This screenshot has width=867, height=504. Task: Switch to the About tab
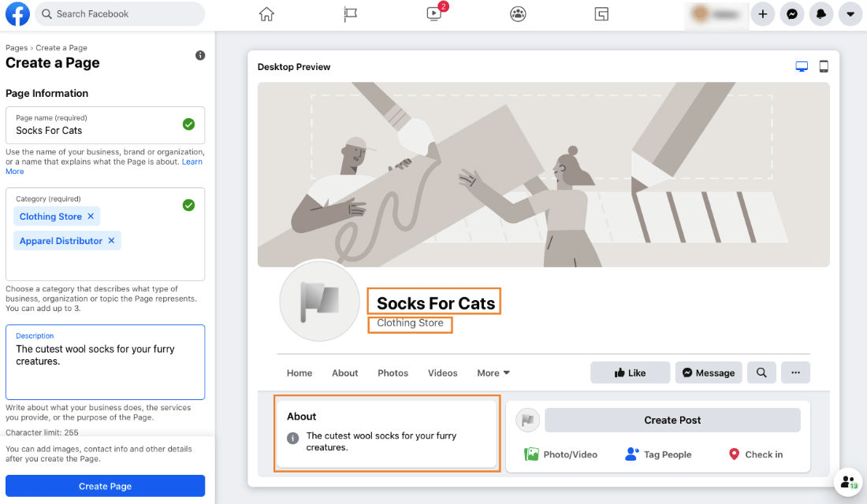coord(344,372)
